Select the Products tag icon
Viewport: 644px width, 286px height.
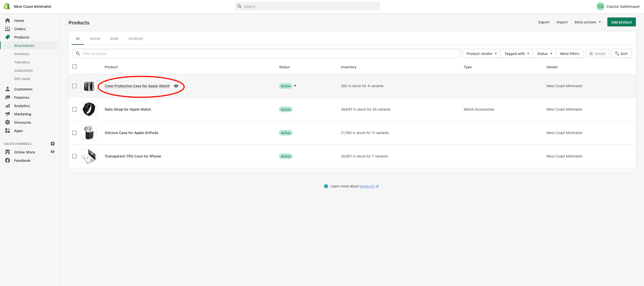[x=7, y=37]
